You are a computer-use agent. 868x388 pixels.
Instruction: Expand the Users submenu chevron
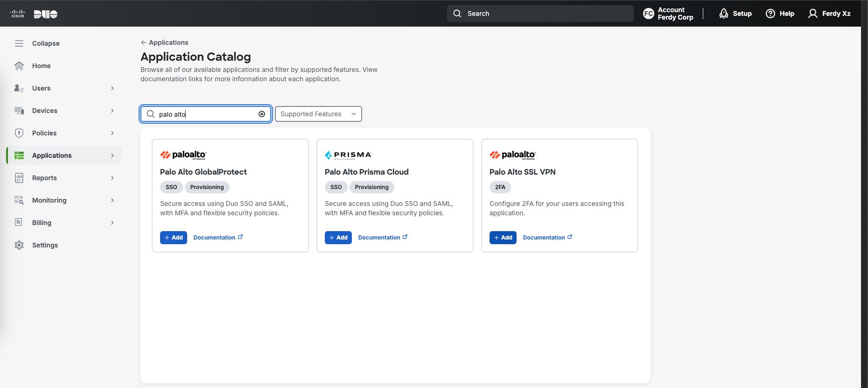(x=112, y=88)
